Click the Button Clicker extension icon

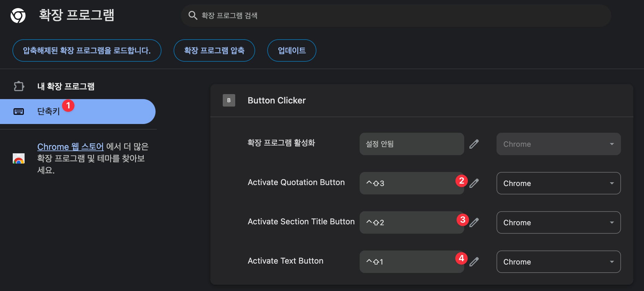click(229, 100)
